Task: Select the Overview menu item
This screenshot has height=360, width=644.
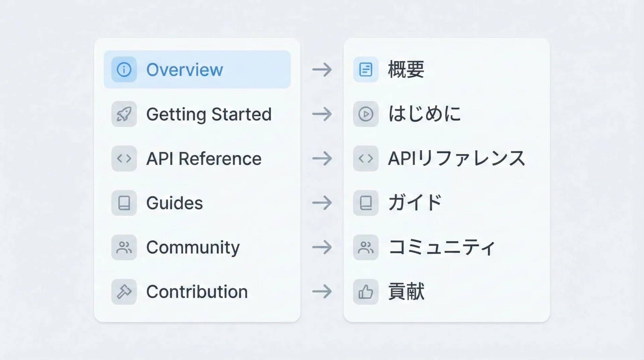Action: 184,70
